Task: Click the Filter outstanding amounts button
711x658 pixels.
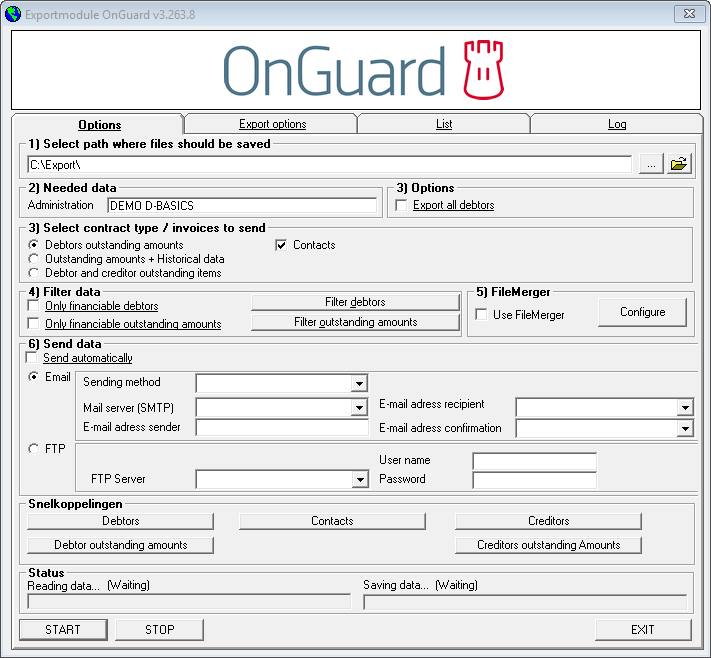Action: pos(355,322)
